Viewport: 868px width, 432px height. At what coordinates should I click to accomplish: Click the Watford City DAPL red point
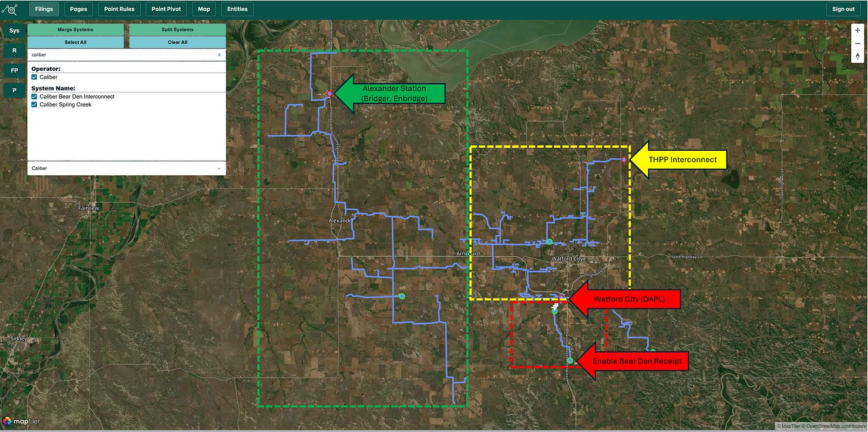click(562, 297)
